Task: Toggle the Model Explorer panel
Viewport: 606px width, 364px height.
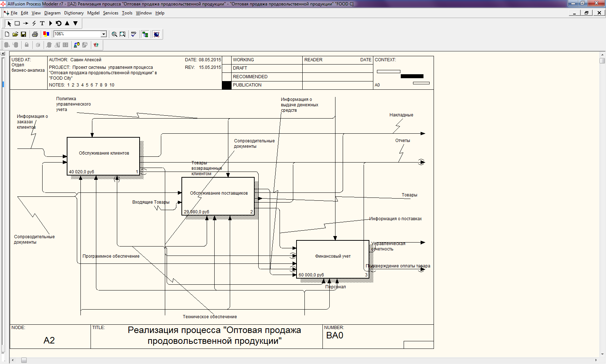Action: 145,34
